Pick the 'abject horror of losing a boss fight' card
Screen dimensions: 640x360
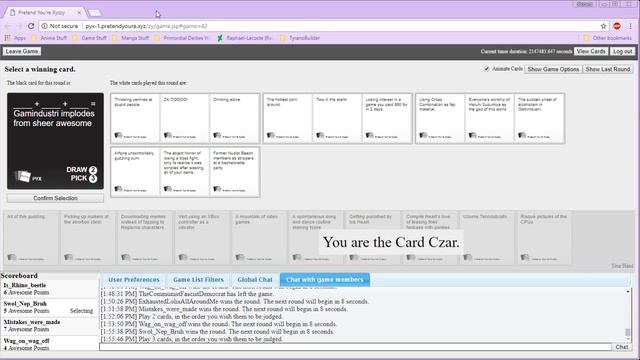coord(185,172)
